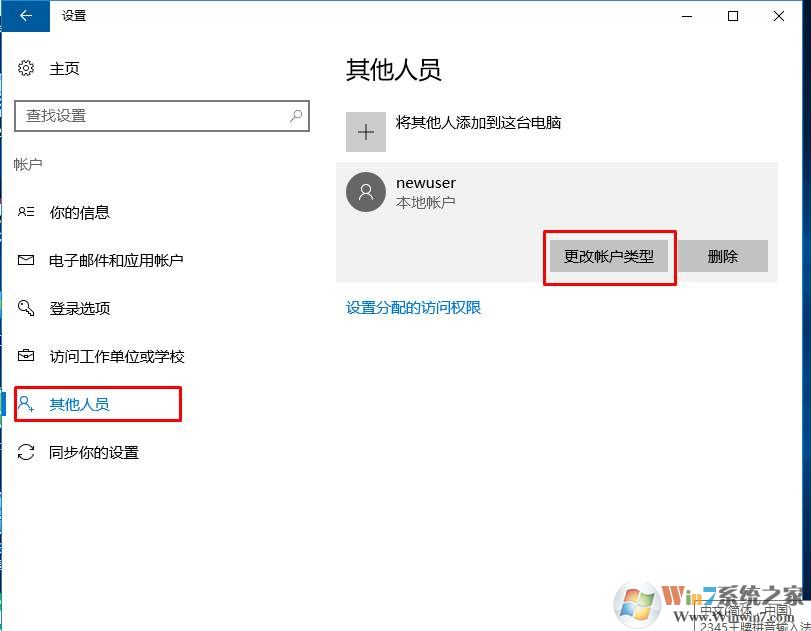
Task: Click 将其他人添加到这台电脑 text
Action: tap(478, 123)
